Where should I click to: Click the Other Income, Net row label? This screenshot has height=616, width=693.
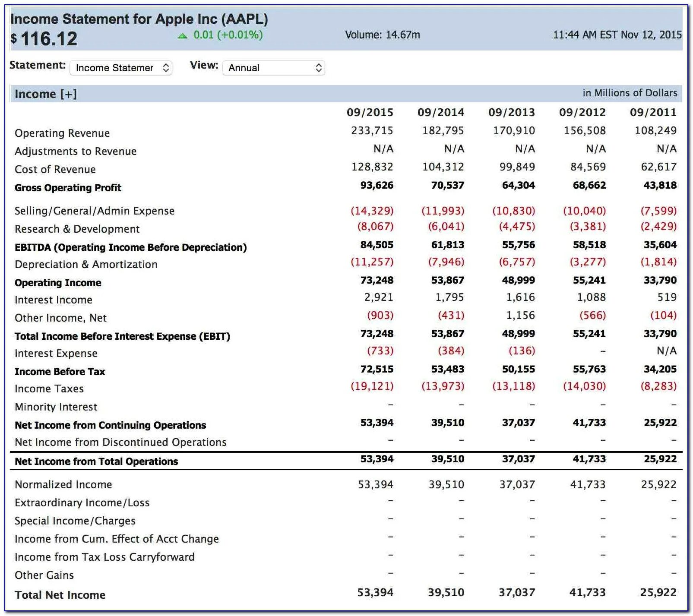click(60, 318)
